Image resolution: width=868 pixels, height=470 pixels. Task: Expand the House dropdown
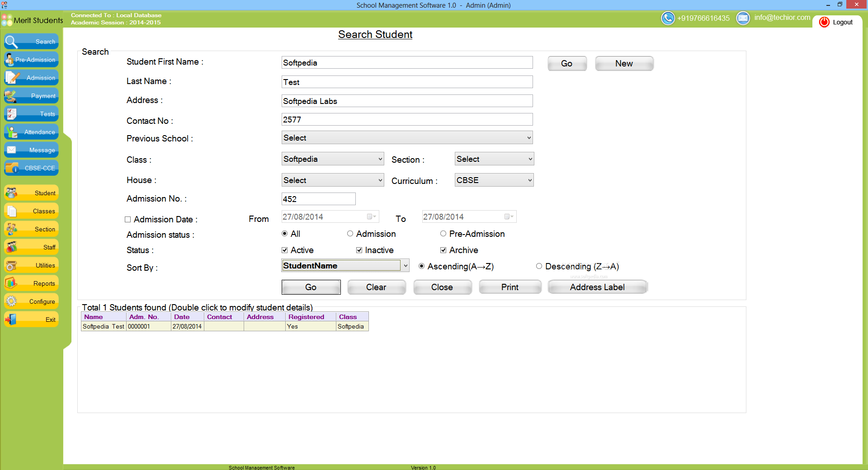333,180
